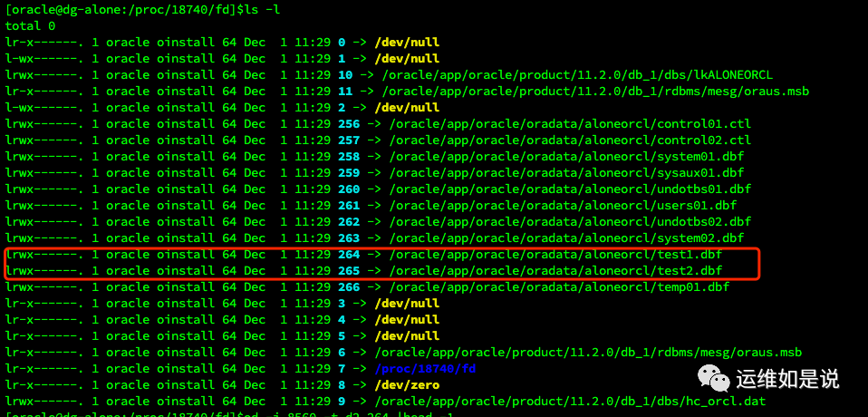
Task: Click permissions 'lrwx------.' on descriptor 10 row
Action: (45, 74)
